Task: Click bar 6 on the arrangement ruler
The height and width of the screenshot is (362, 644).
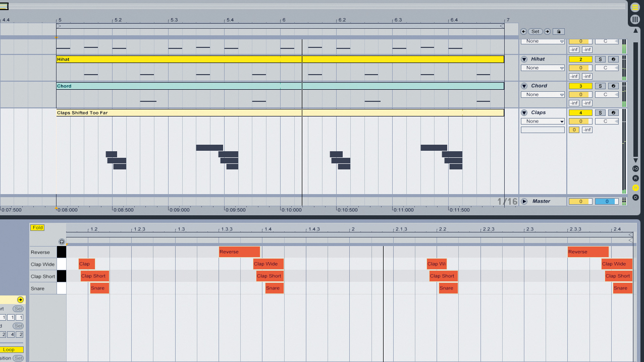Action: 284,20
